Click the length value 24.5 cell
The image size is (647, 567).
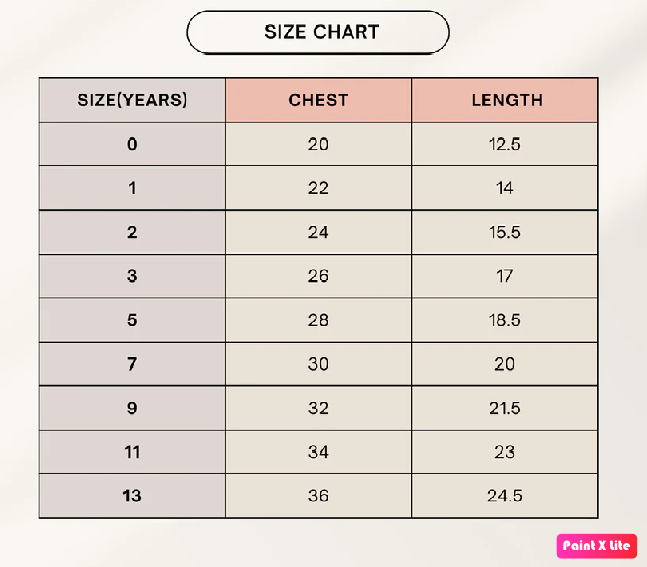pyautogui.click(x=505, y=496)
